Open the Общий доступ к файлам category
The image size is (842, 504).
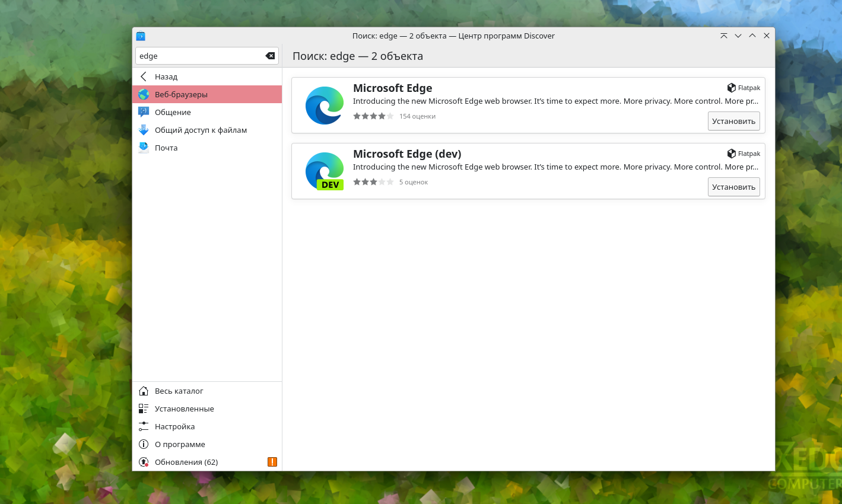(x=207, y=130)
